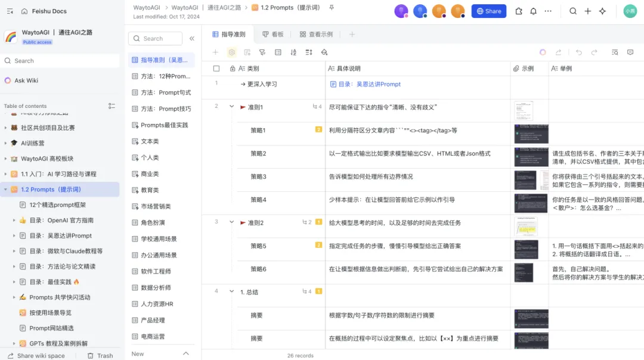644x360 pixels.
Task: Open the comment badge on 策略5 row
Action: click(x=318, y=245)
